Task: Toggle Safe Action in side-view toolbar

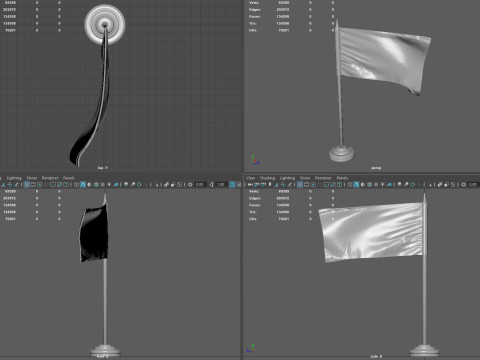Action: pyautogui.click(x=333, y=184)
